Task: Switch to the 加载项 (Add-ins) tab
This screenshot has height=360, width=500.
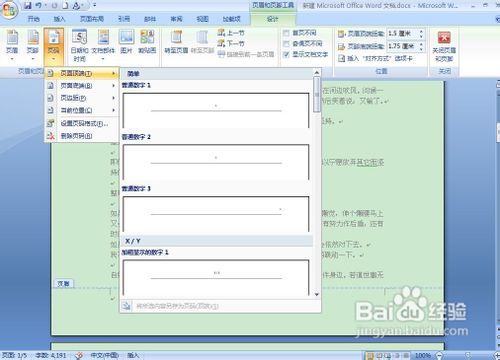Action: 231,19
